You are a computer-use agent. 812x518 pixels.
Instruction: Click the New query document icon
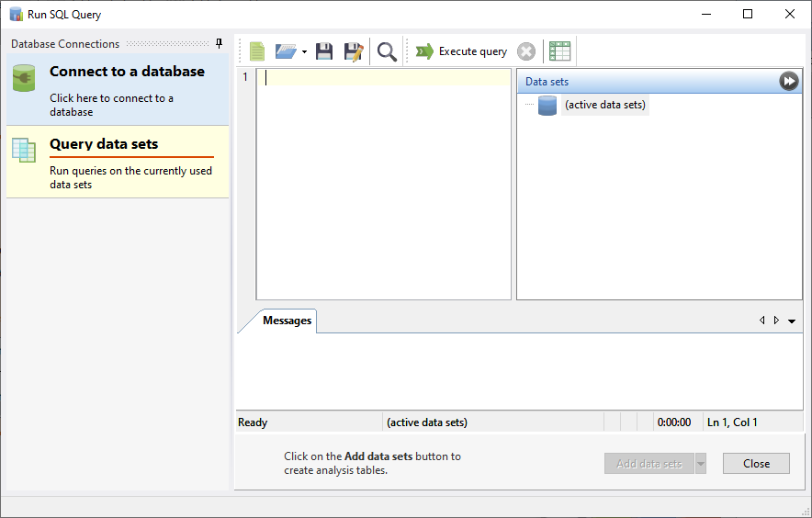point(257,51)
